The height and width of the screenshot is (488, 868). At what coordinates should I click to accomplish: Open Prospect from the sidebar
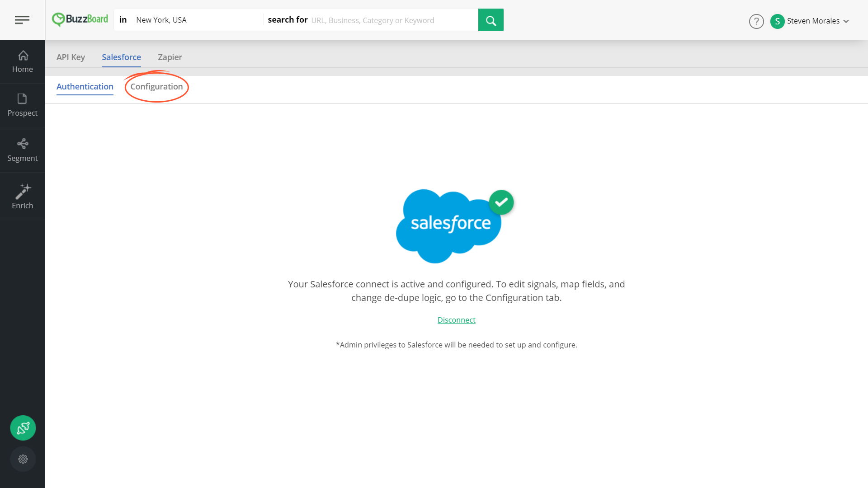click(23, 105)
